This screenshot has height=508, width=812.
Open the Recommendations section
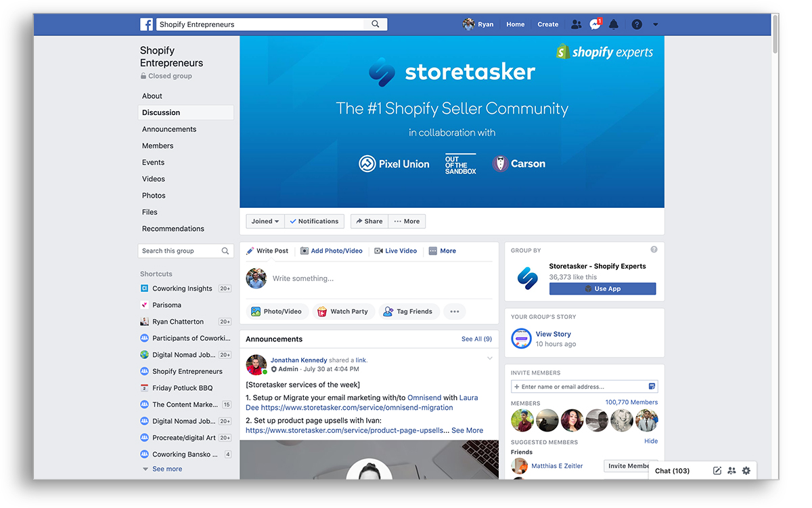(173, 229)
